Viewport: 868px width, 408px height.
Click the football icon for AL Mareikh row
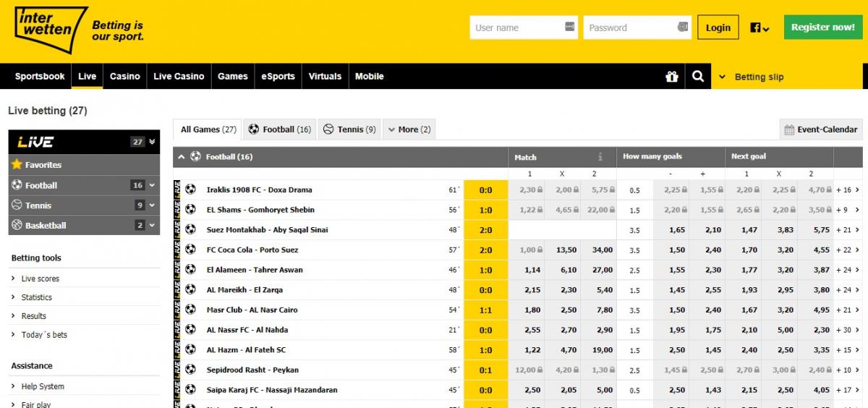[x=190, y=289]
